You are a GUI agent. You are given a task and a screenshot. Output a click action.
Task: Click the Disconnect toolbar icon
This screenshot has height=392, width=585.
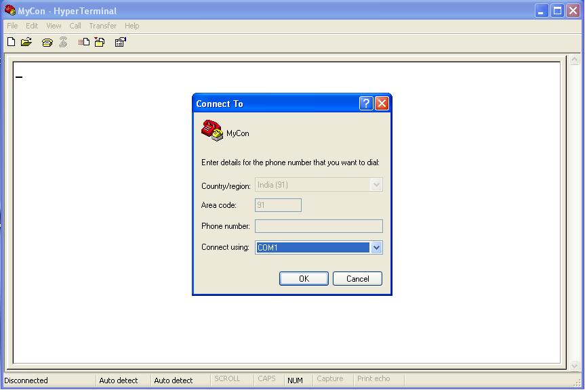pos(63,42)
